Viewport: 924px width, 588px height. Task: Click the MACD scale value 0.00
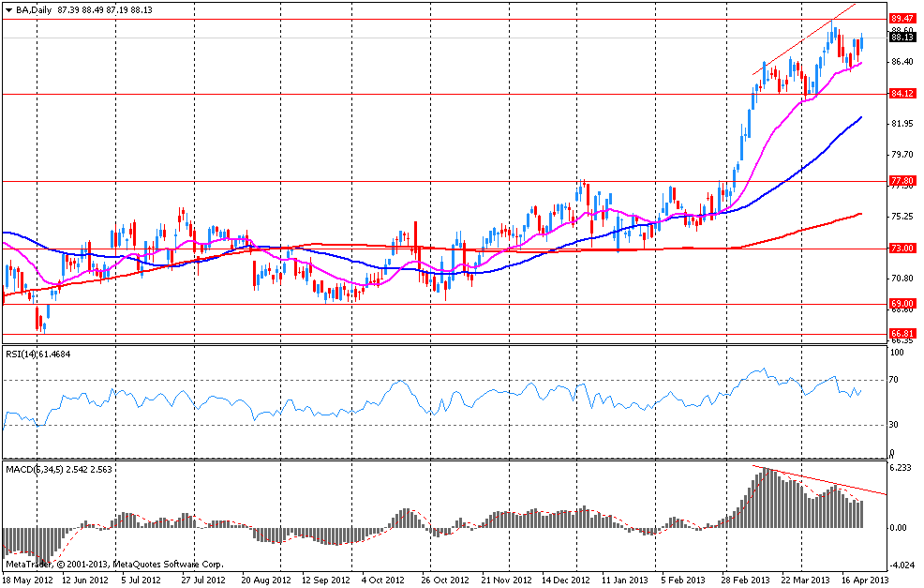(899, 528)
